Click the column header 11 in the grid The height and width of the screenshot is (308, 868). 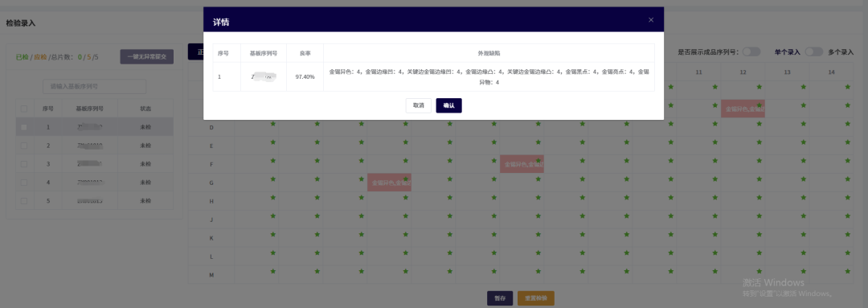(698, 72)
